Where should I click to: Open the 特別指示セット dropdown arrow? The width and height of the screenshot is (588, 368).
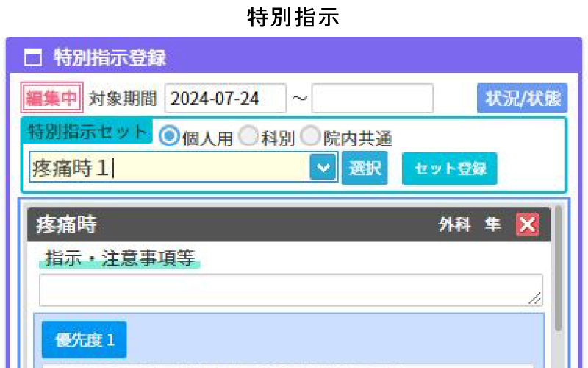(323, 168)
